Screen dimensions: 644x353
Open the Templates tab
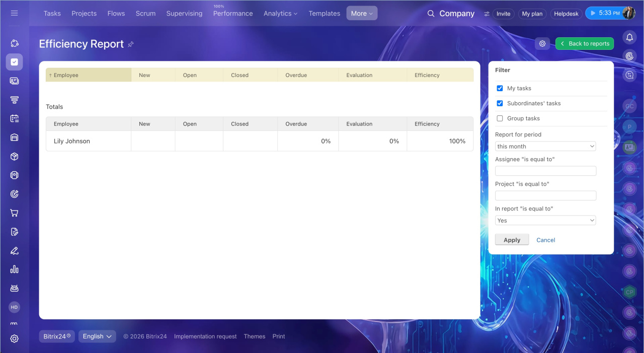[x=325, y=14]
